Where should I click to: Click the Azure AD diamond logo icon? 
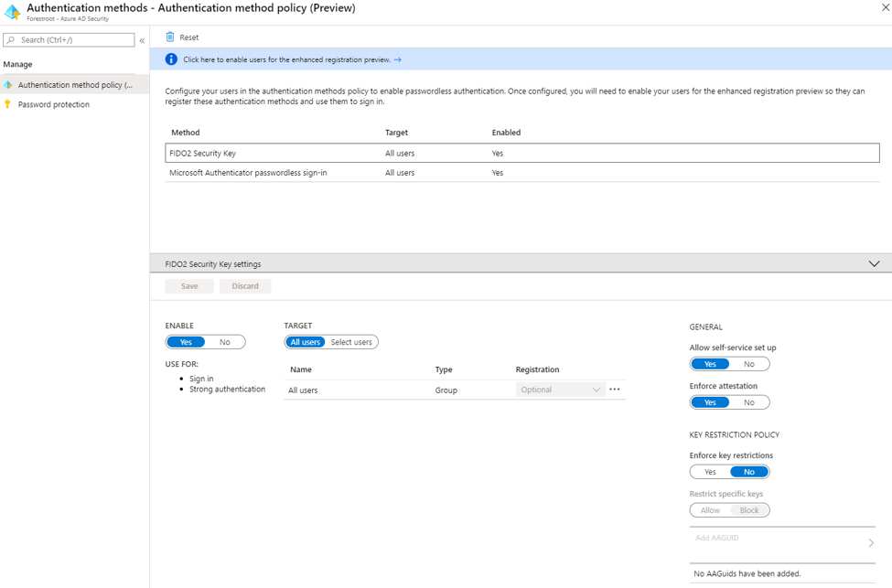click(x=12, y=11)
